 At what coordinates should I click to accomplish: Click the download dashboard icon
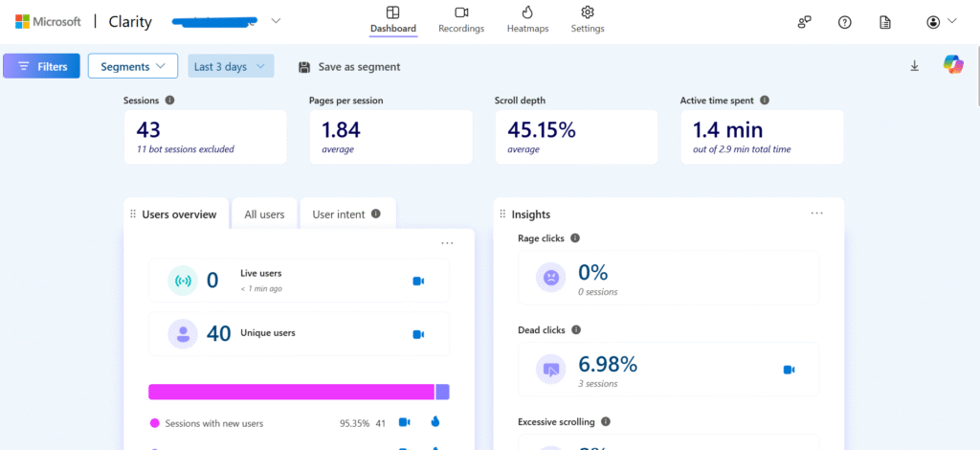point(914,66)
